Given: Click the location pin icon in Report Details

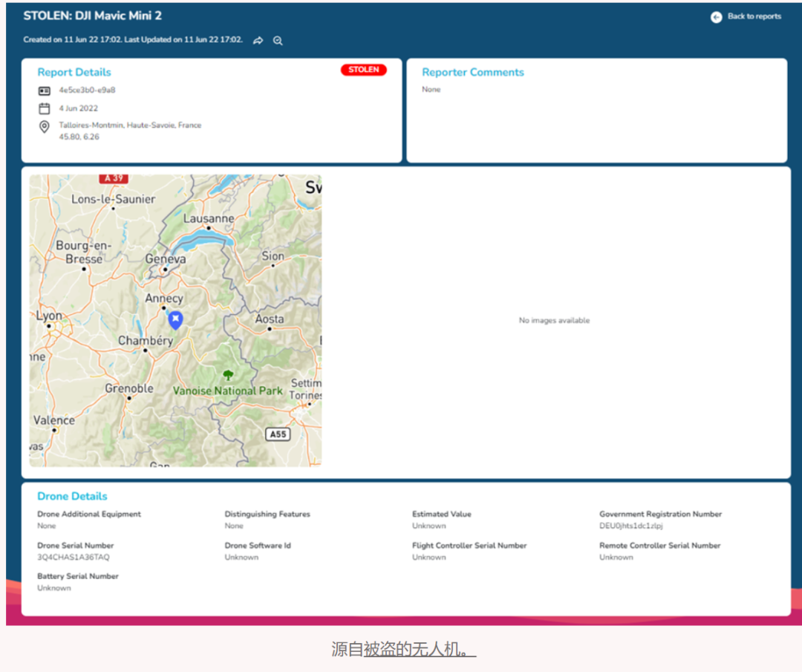Looking at the screenshot, I should [x=45, y=126].
